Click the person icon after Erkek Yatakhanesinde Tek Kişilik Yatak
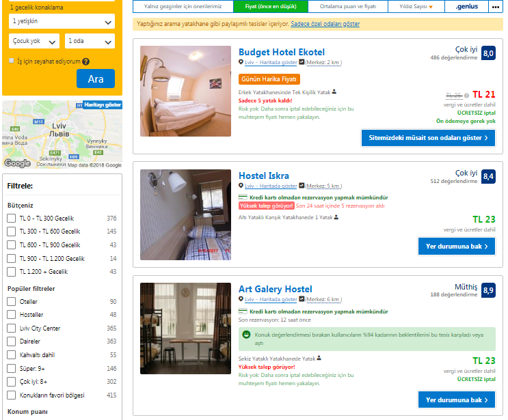 (x=334, y=92)
